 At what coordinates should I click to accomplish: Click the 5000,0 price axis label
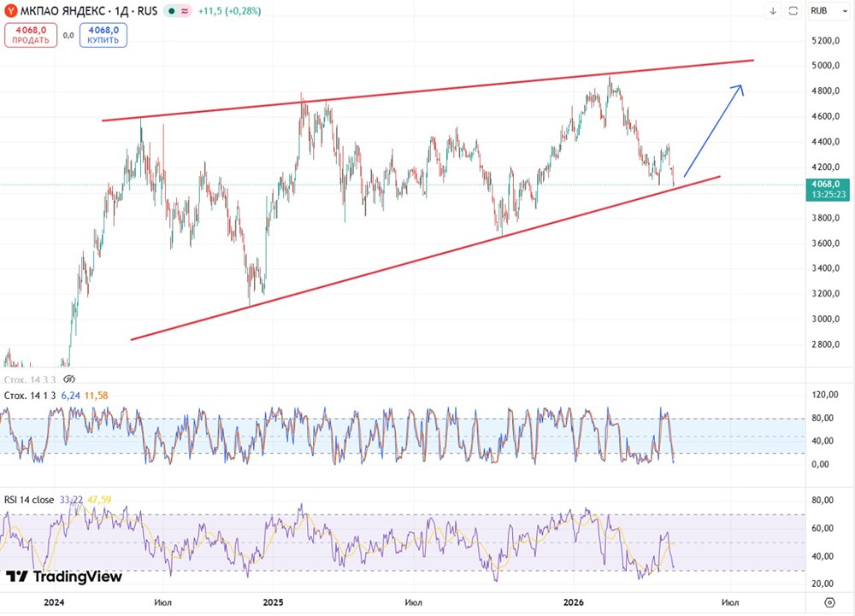(825, 65)
